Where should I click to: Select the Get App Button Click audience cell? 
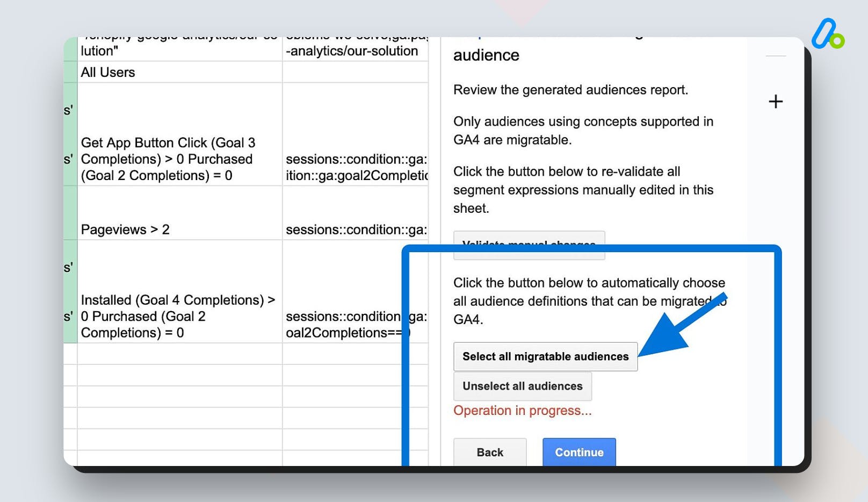(x=180, y=134)
